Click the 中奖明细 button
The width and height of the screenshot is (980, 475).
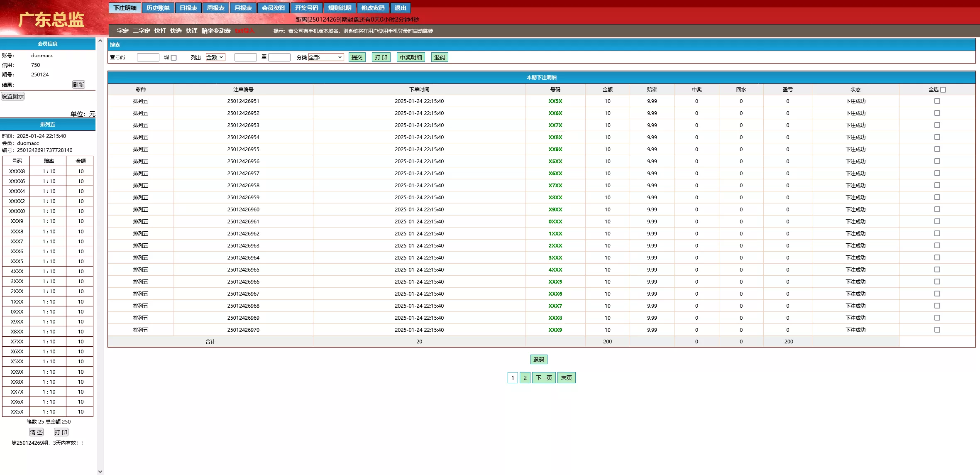pos(411,57)
